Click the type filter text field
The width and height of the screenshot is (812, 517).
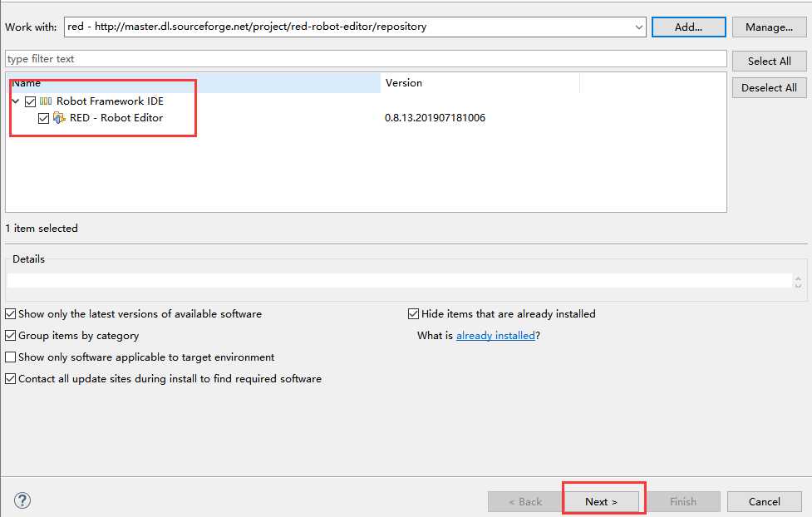point(367,58)
